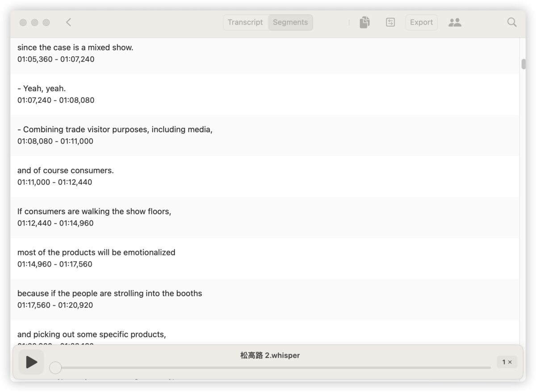Click the file title 松高路 2.whisper
The height and width of the screenshot is (392, 536).
pos(270,355)
